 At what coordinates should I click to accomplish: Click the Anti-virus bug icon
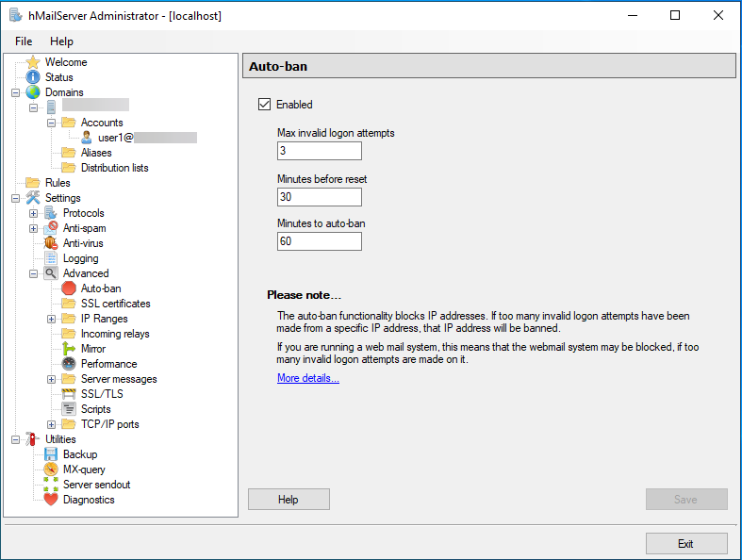click(x=51, y=243)
